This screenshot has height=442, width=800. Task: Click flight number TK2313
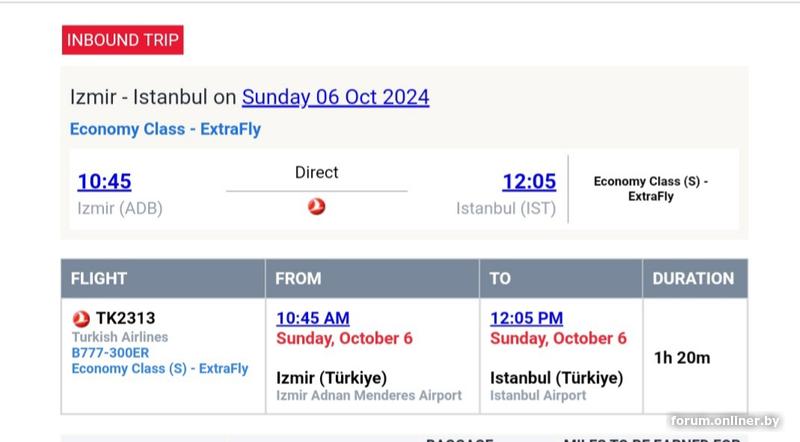[125, 318]
